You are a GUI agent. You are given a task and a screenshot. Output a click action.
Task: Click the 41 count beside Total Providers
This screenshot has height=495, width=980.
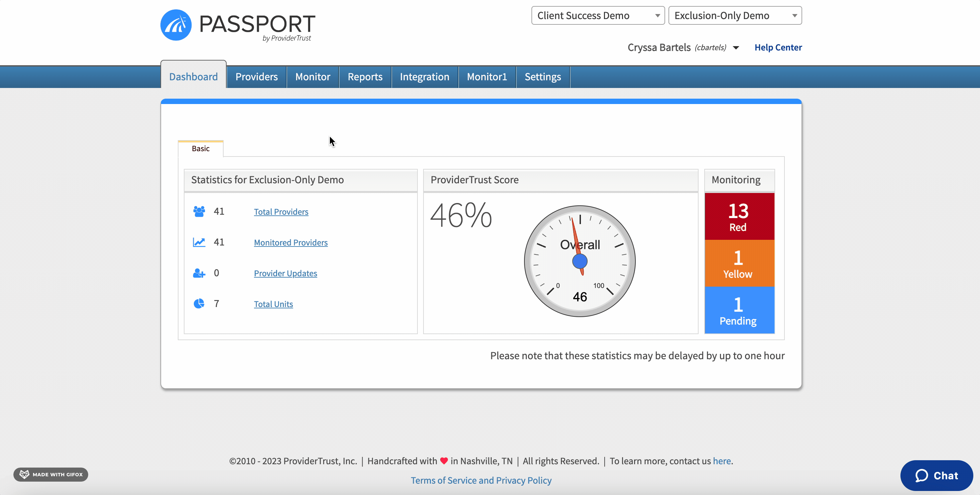(x=219, y=211)
